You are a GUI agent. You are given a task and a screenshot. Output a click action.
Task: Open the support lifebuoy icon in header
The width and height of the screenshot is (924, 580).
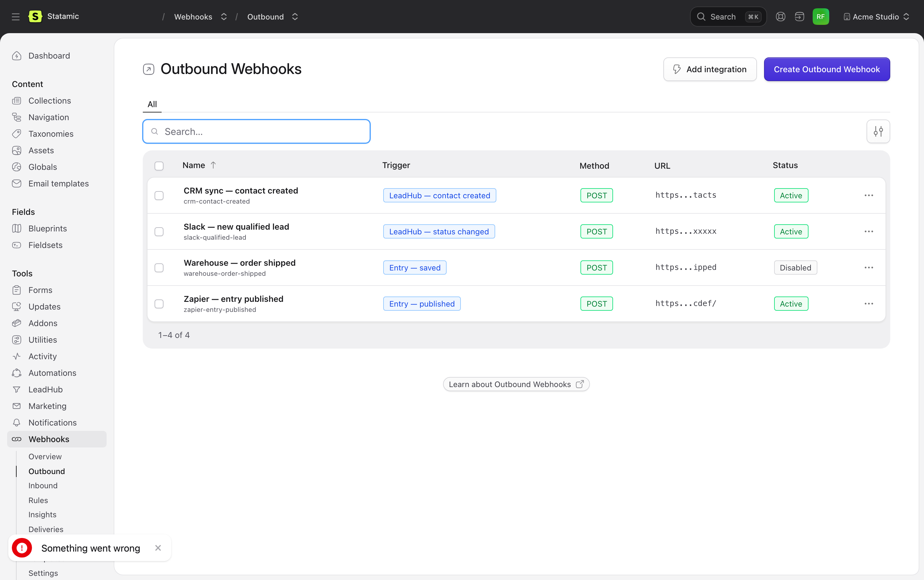pos(780,17)
